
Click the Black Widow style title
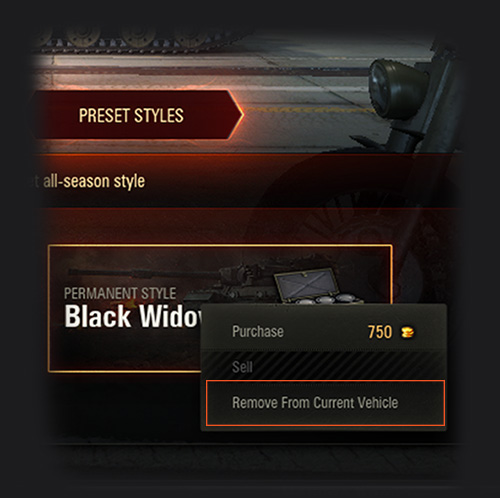pyautogui.click(x=133, y=316)
